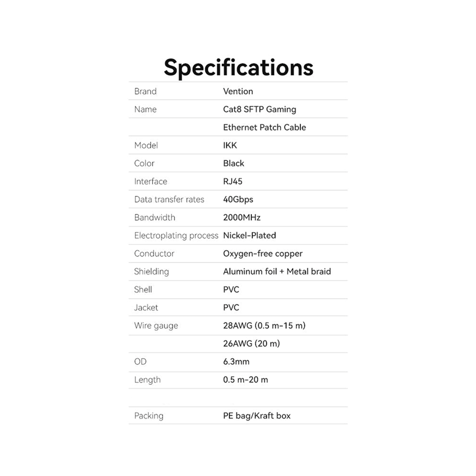Select the 2000MHz bandwidth value
Viewport: 476px width, 476px height.
click(242, 218)
